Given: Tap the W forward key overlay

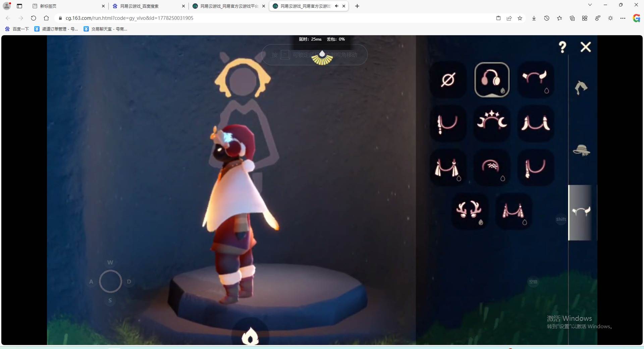Looking at the screenshot, I should (110, 262).
